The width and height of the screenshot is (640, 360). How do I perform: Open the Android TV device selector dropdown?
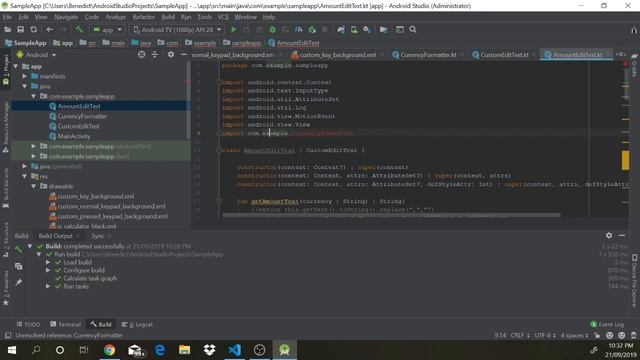click(178, 30)
